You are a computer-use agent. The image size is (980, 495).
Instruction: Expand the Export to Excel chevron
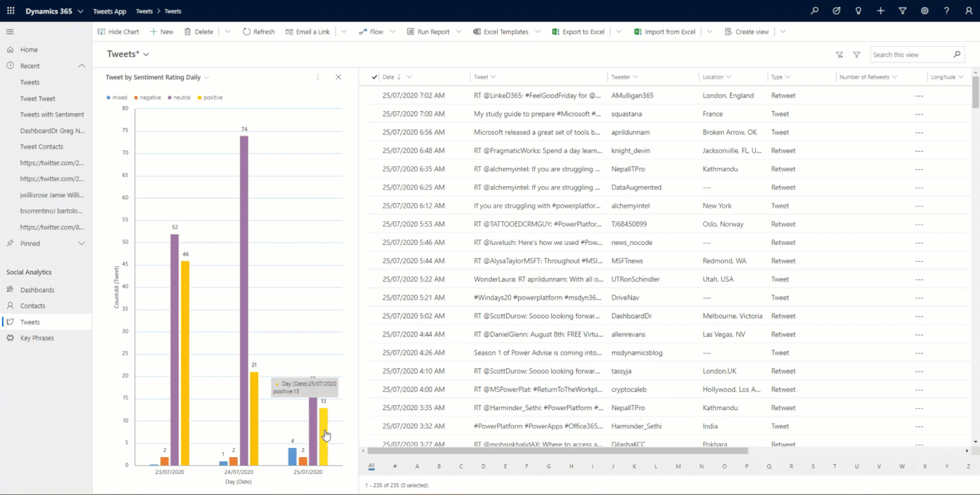(618, 31)
